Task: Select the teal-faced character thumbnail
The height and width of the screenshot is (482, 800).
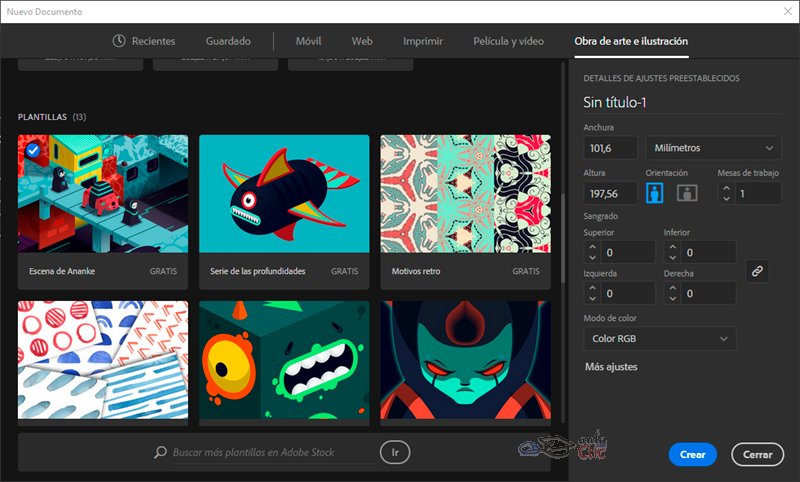Action: [465, 360]
